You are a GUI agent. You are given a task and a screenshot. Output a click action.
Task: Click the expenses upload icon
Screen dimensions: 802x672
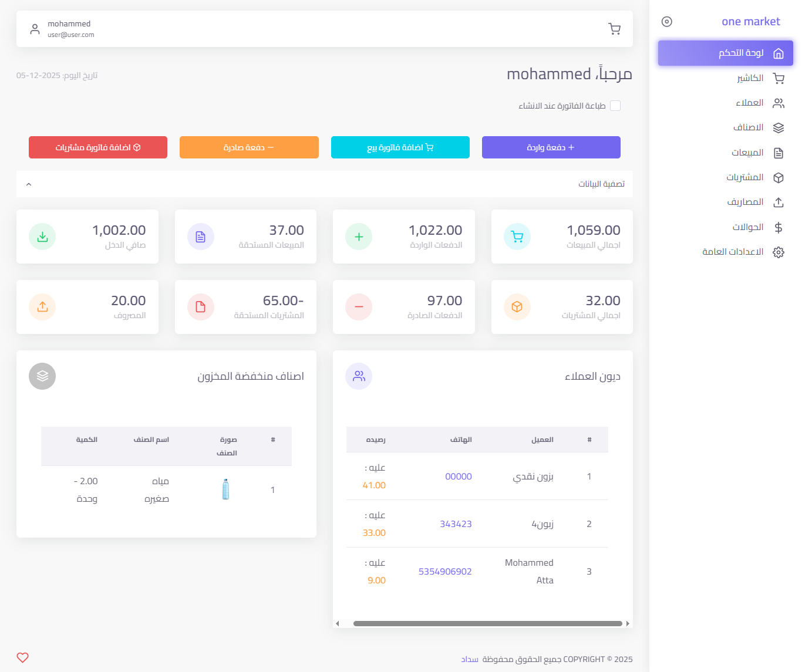(42, 307)
